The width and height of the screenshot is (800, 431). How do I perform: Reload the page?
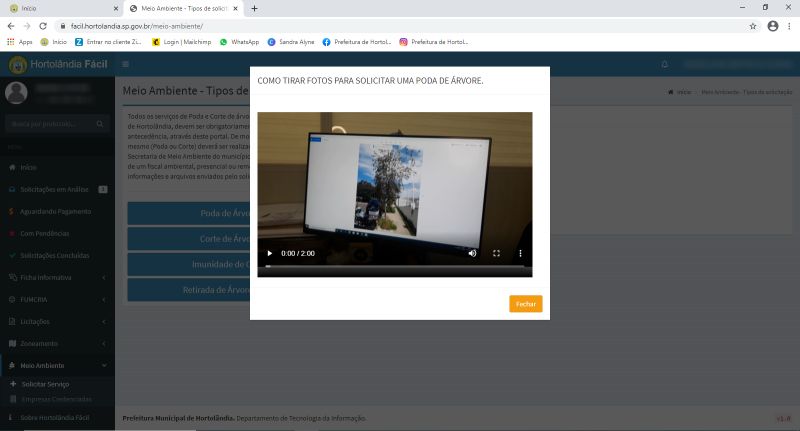pos(41,26)
